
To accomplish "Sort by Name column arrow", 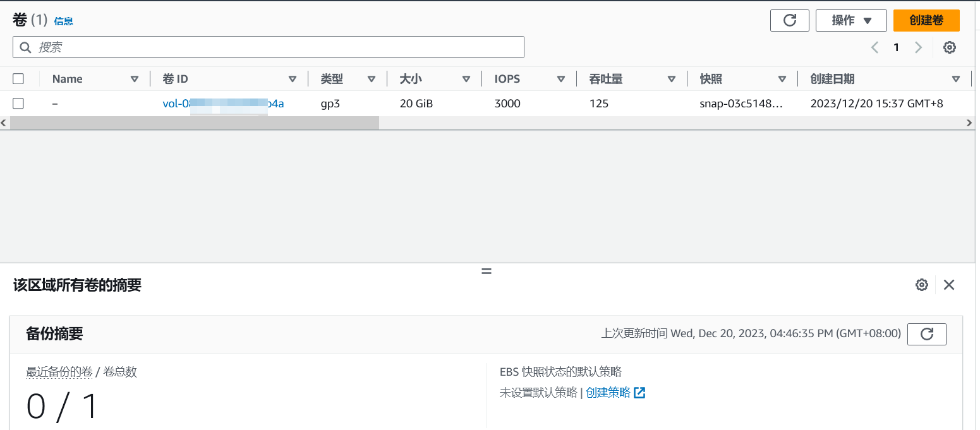I will tap(134, 79).
